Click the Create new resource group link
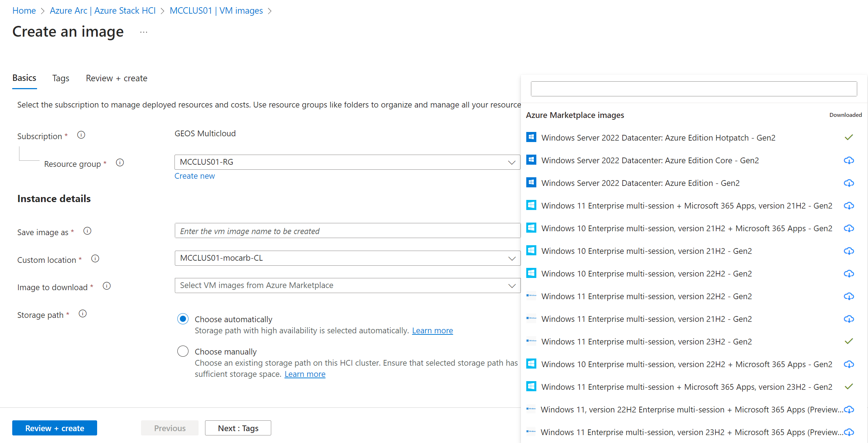This screenshot has width=868, height=443. [x=194, y=176]
